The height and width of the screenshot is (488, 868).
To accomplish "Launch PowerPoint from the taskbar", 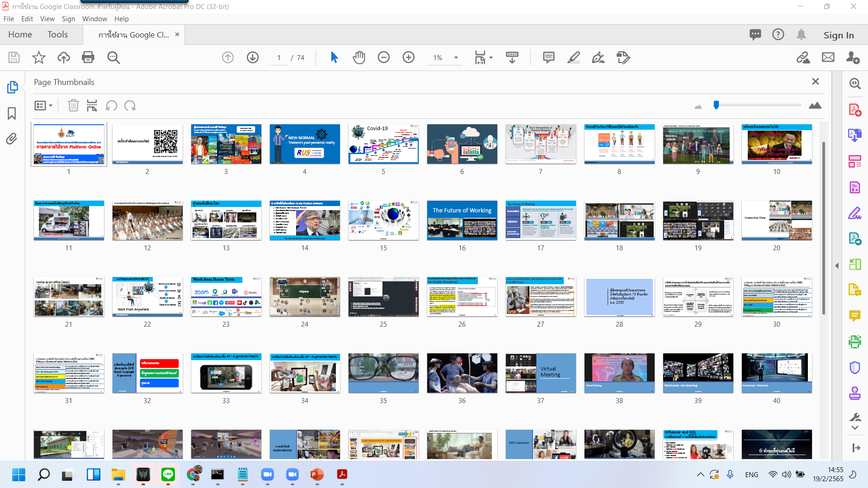I will tap(317, 475).
